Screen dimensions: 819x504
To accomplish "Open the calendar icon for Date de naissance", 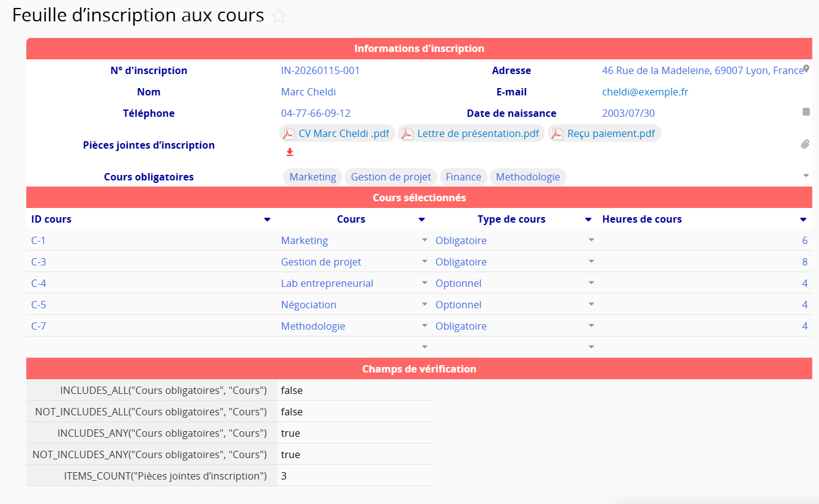I will coord(806,112).
